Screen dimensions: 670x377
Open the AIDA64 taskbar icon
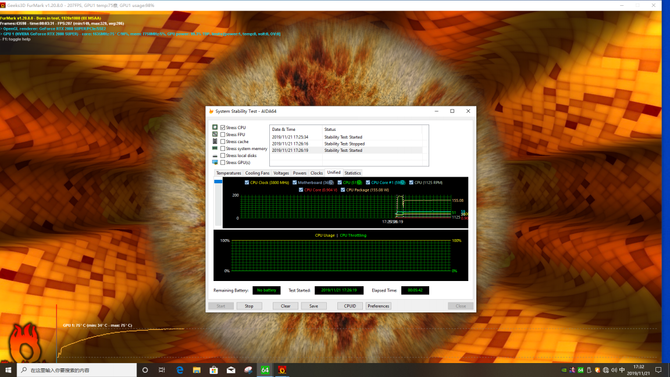(265, 370)
